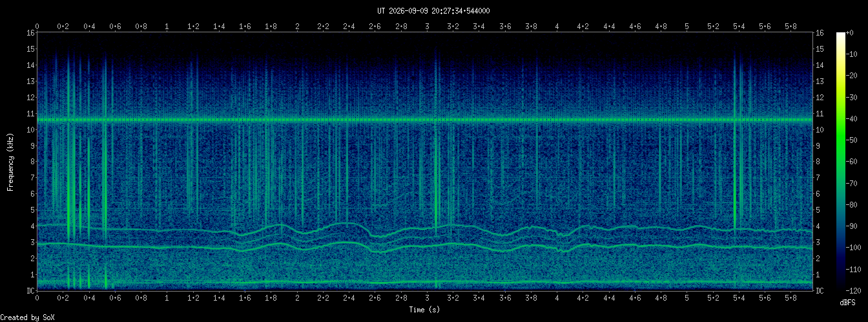The image size is (868, 322).
Task: Click the 4 second mark on top time axis
Action: click(557, 27)
